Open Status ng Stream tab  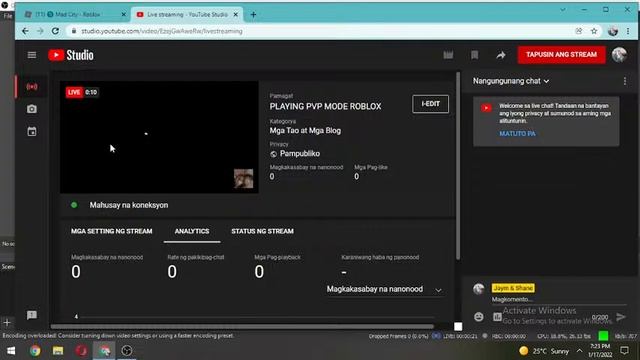point(262,231)
